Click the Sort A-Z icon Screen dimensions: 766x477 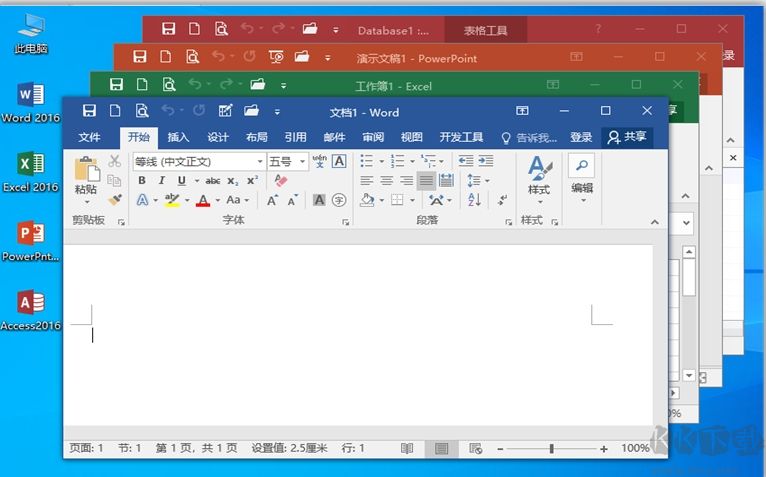(474, 200)
